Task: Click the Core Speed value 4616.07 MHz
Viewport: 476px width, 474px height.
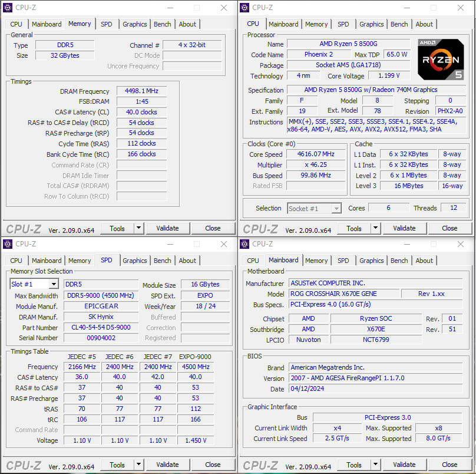Action: coord(316,154)
